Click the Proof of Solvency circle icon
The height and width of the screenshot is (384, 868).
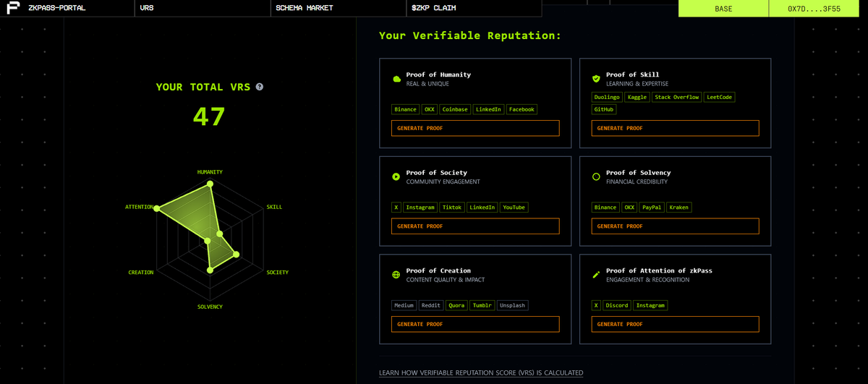click(596, 176)
